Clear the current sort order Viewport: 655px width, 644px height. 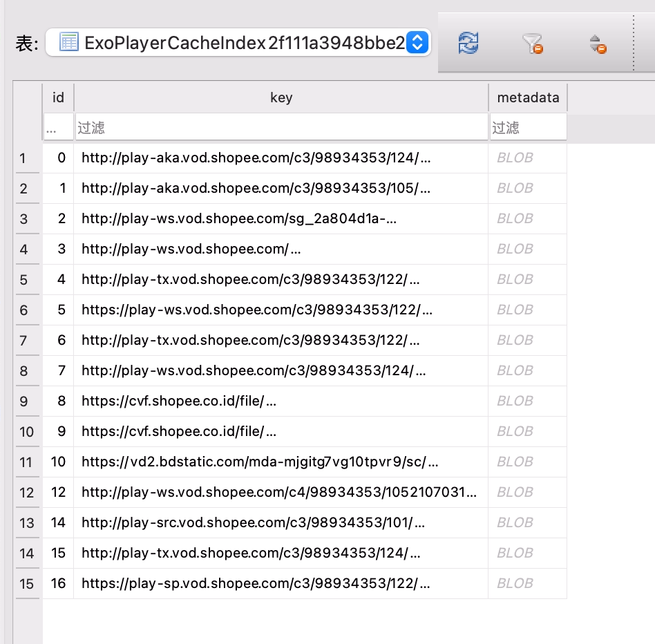(596, 43)
